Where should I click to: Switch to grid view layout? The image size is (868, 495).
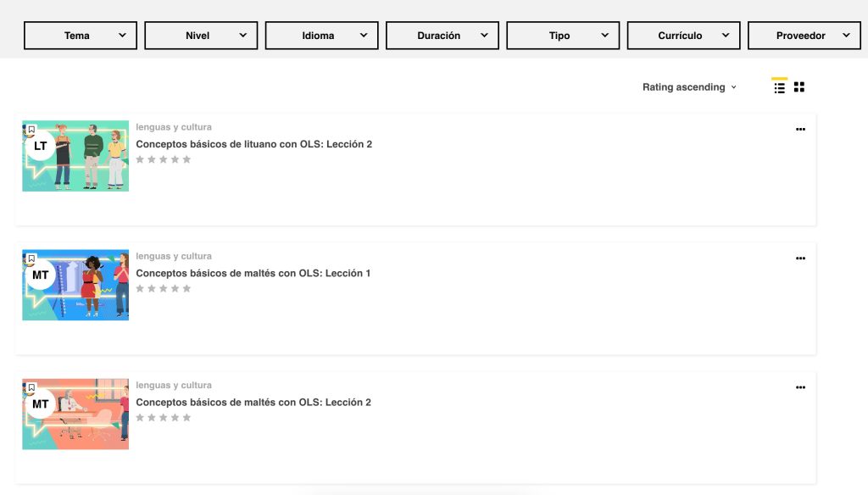[x=798, y=87]
